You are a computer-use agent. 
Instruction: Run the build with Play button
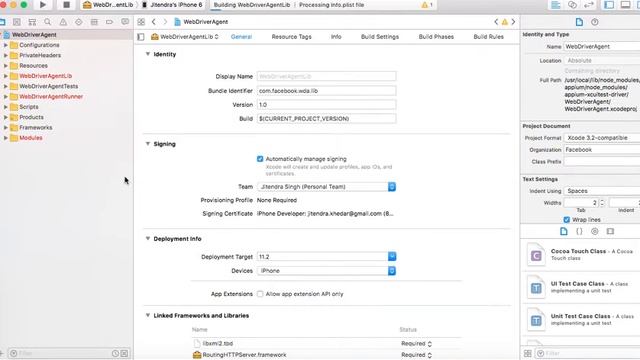coord(43,5)
